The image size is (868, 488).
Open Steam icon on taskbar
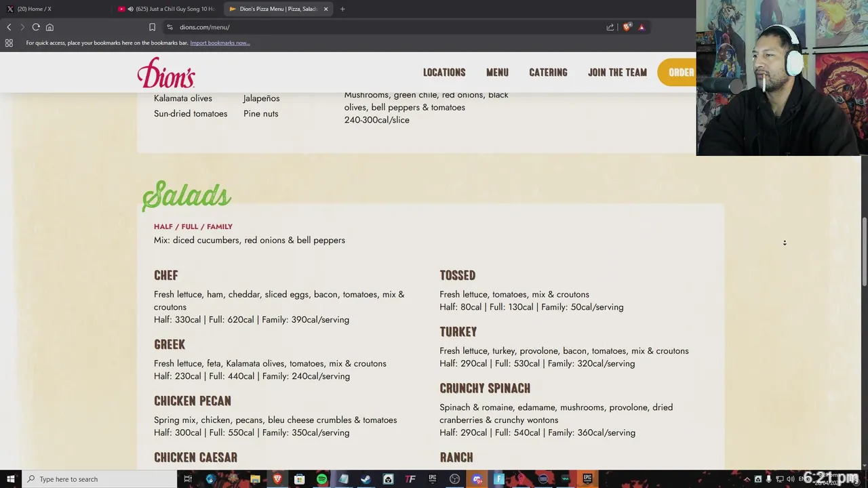[x=366, y=479]
